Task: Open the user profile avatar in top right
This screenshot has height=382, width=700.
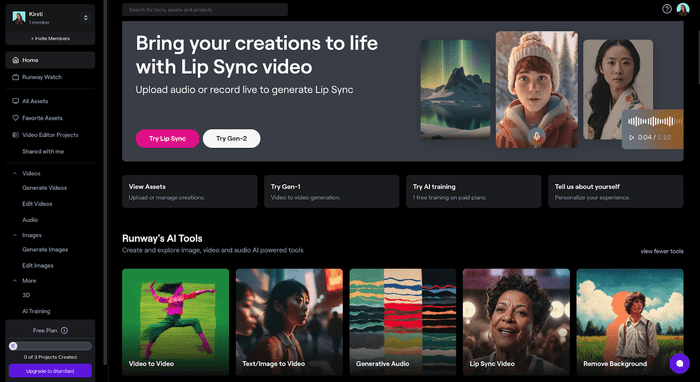Action: pos(683,9)
